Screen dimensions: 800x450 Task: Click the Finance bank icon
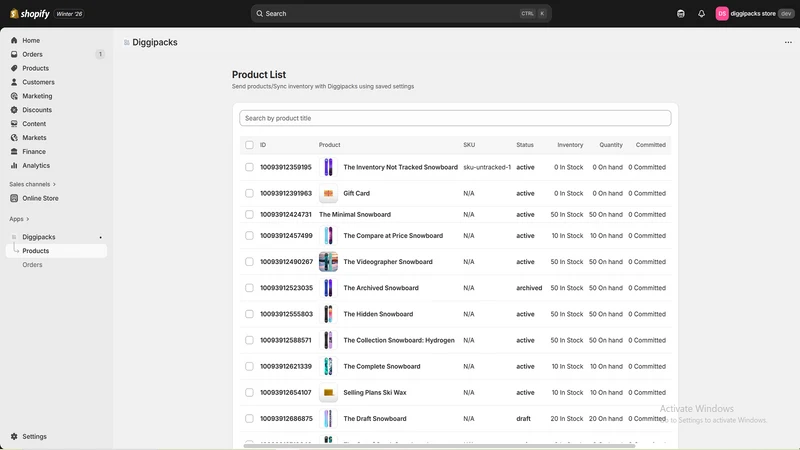[x=14, y=152]
